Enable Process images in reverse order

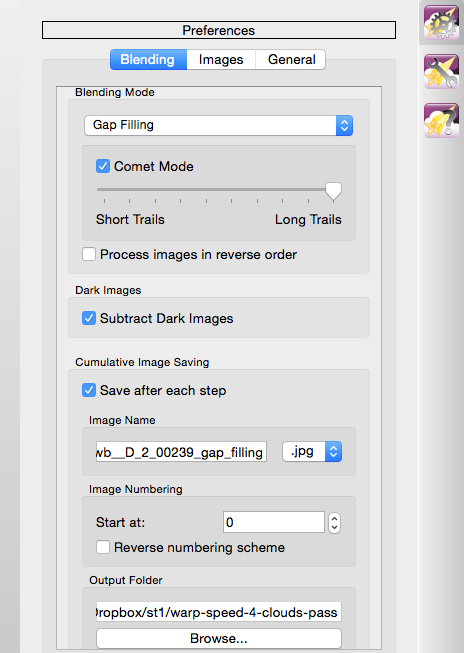coord(89,254)
